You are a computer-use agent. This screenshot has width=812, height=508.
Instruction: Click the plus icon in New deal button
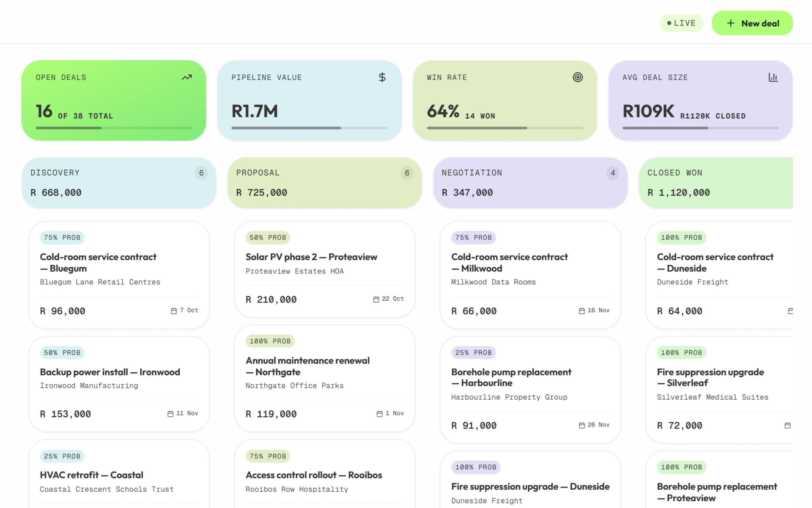pyautogui.click(x=730, y=23)
